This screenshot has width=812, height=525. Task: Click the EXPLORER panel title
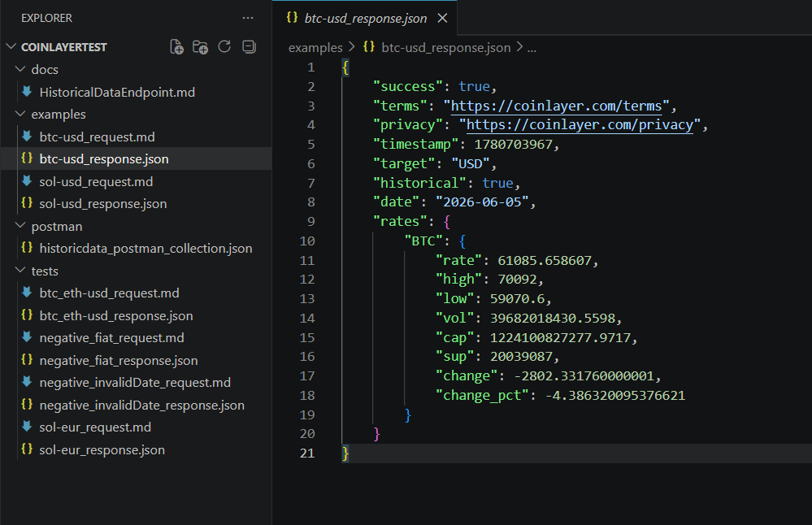tap(46, 18)
